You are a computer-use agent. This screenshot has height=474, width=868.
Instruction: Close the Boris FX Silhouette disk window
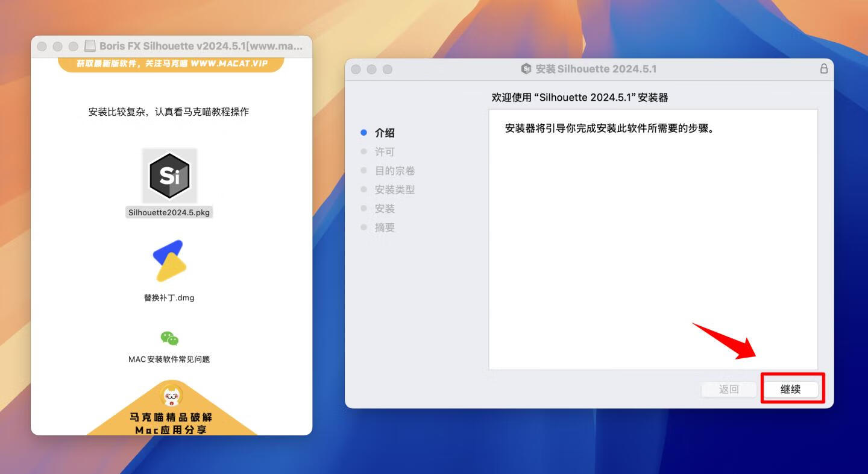point(42,46)
